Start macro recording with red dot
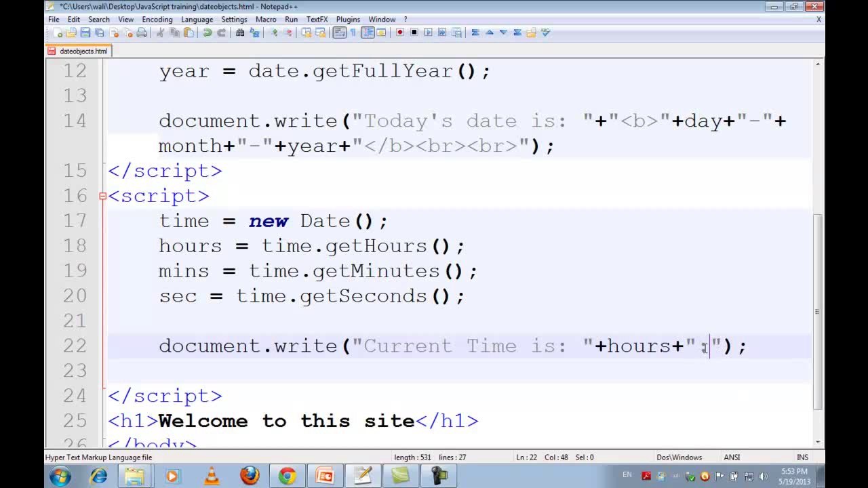The image size is (868, 488). (400, 33)
